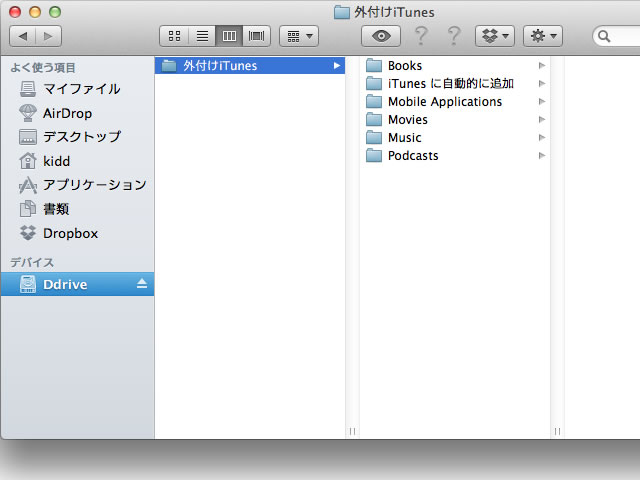
Task: Zoom the window with green button
Action: (55, 12)
